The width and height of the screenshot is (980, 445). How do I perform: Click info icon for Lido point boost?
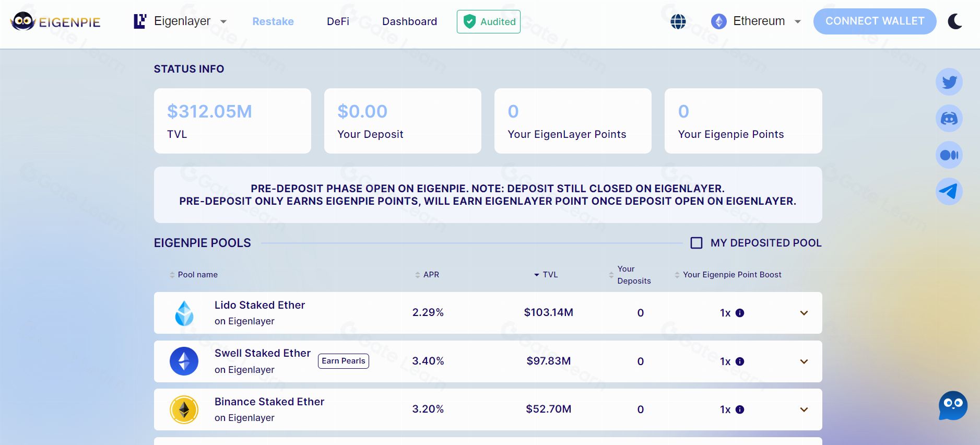[x=740, y=313]
